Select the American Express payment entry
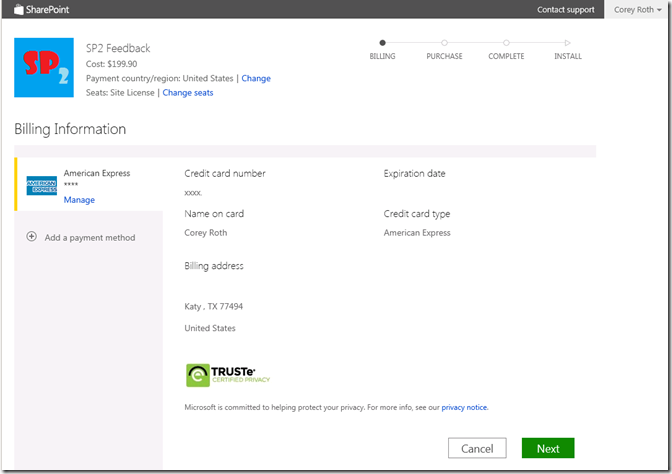Viewport: 672px width, 474px height. 89,185
